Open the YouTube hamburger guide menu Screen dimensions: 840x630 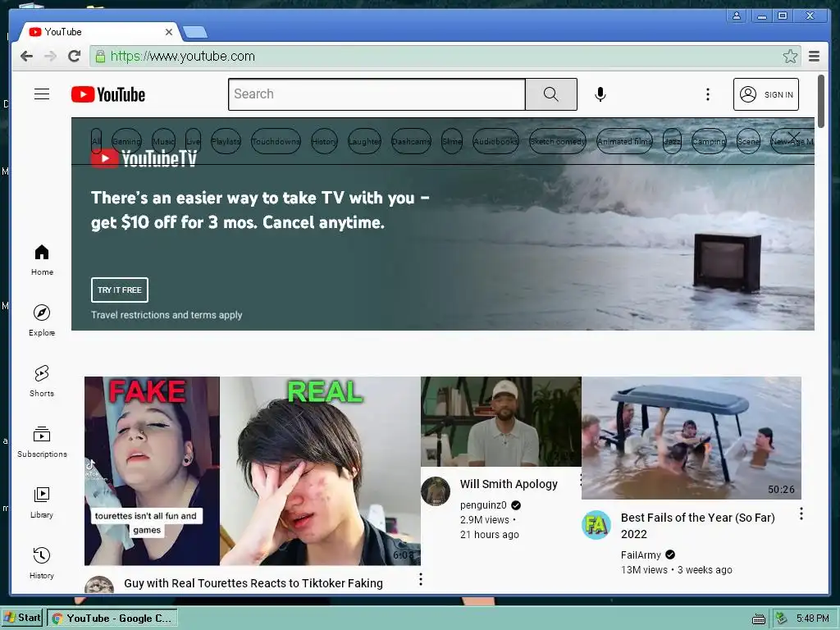point(42,94)
